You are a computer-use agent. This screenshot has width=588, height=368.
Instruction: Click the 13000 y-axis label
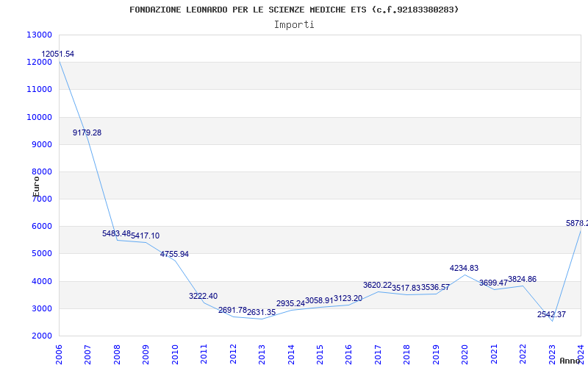(39, 35)
